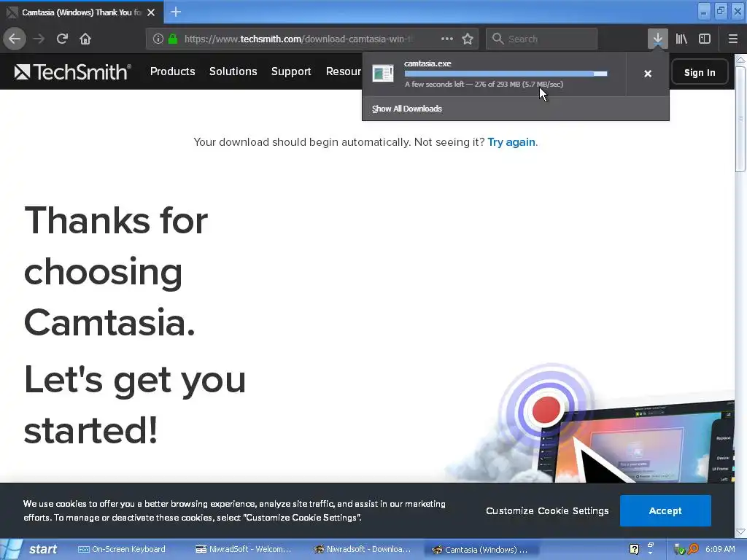Toggle the sidebar view icon
Screen dimensions: 747x560
tap(705, 39)
